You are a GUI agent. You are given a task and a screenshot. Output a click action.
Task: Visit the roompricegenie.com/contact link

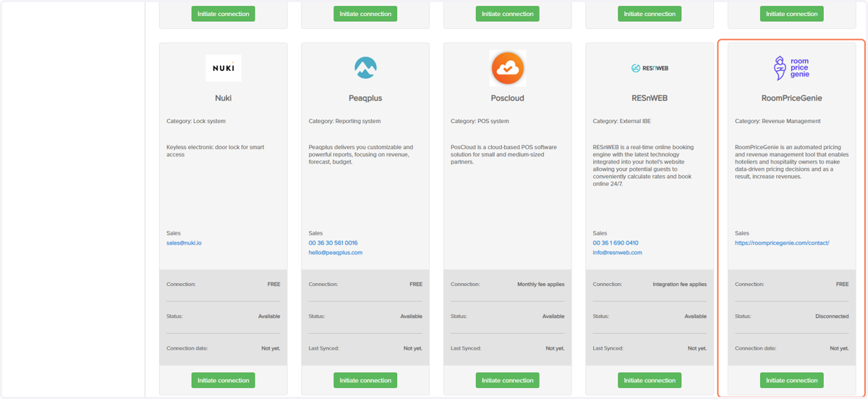[782, 243]
